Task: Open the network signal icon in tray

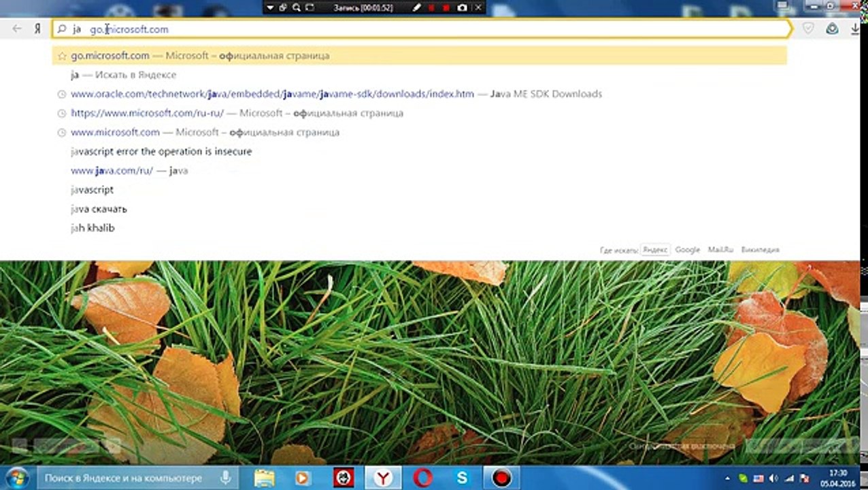Action: 788,478
